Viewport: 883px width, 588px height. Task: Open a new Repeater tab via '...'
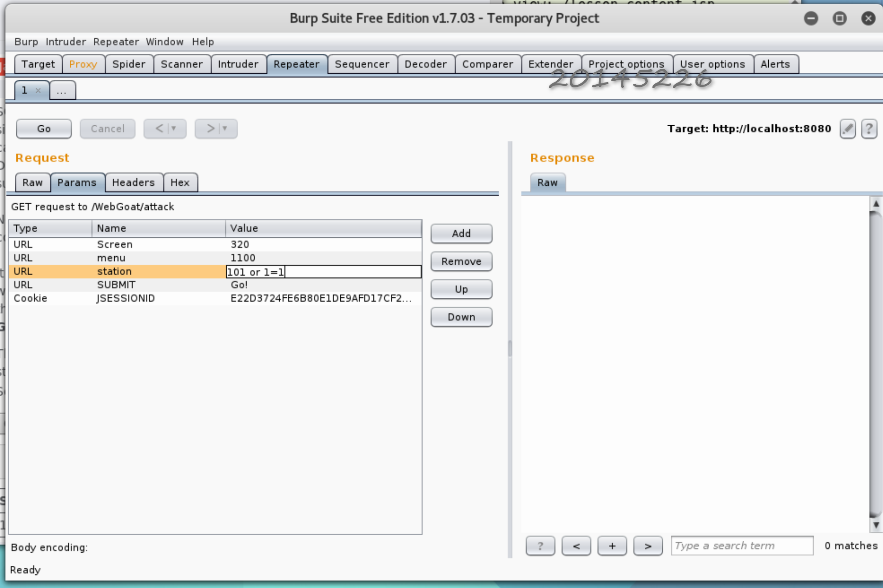pyautogui.click(x=62, y=90)
